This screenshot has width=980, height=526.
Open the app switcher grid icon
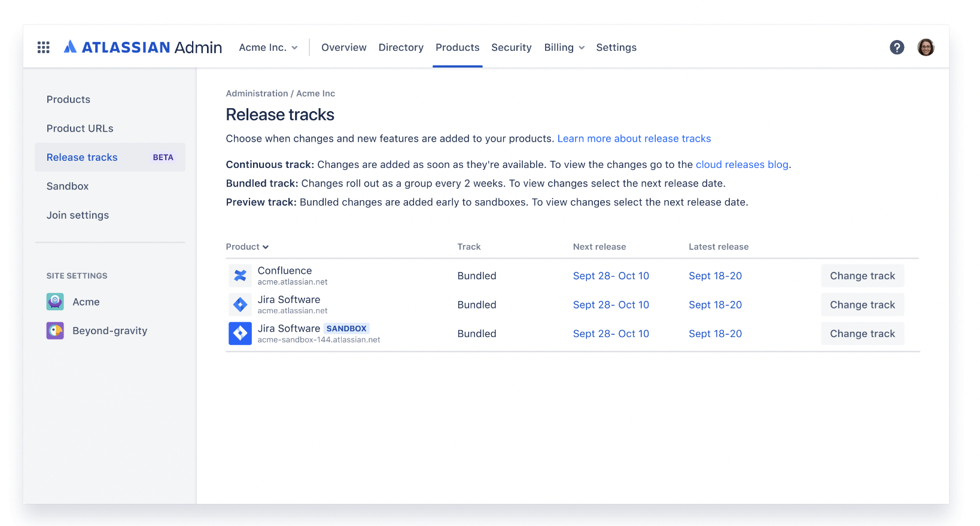pyautogui.click(x=43, y=47)
